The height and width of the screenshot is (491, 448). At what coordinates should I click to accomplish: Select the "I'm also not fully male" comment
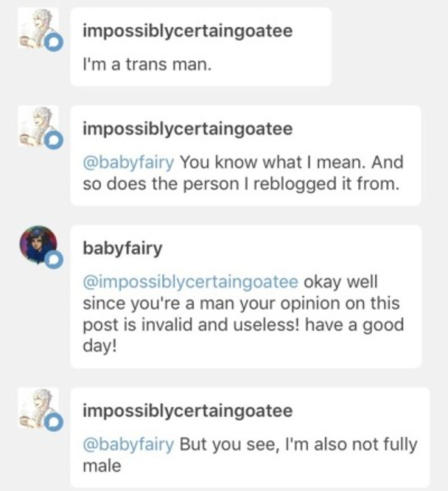(250, 437)
